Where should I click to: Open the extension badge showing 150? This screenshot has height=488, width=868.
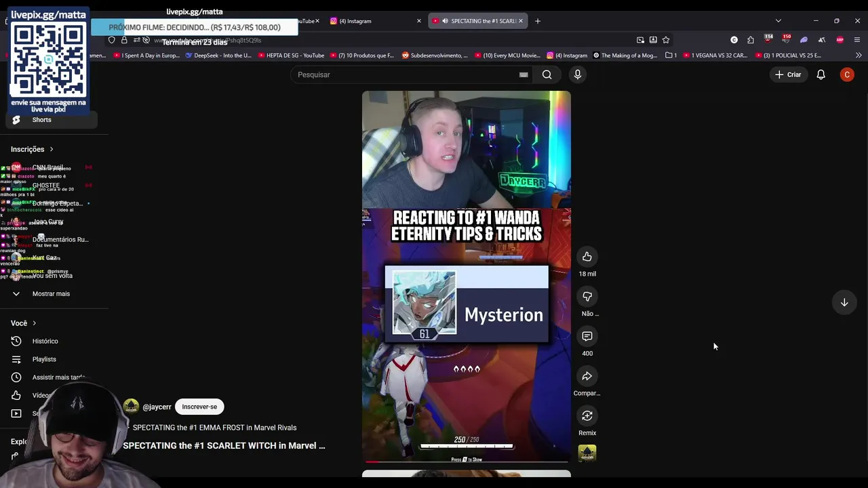[x=786, y=39]
